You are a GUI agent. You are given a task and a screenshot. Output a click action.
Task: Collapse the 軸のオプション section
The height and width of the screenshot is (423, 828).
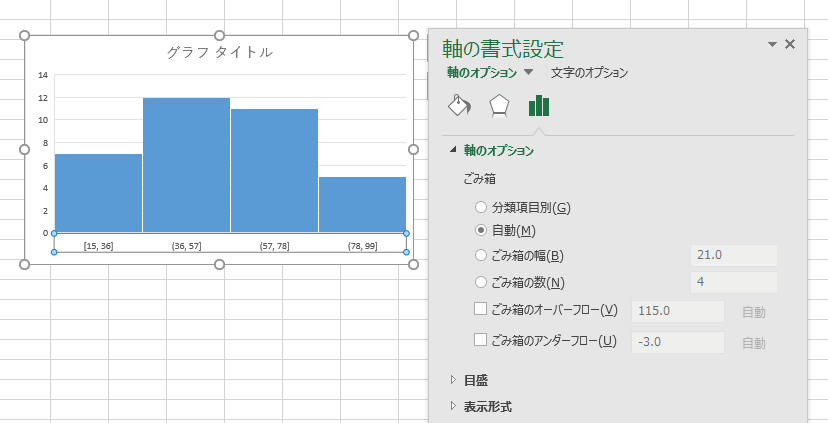click(453, 150)
